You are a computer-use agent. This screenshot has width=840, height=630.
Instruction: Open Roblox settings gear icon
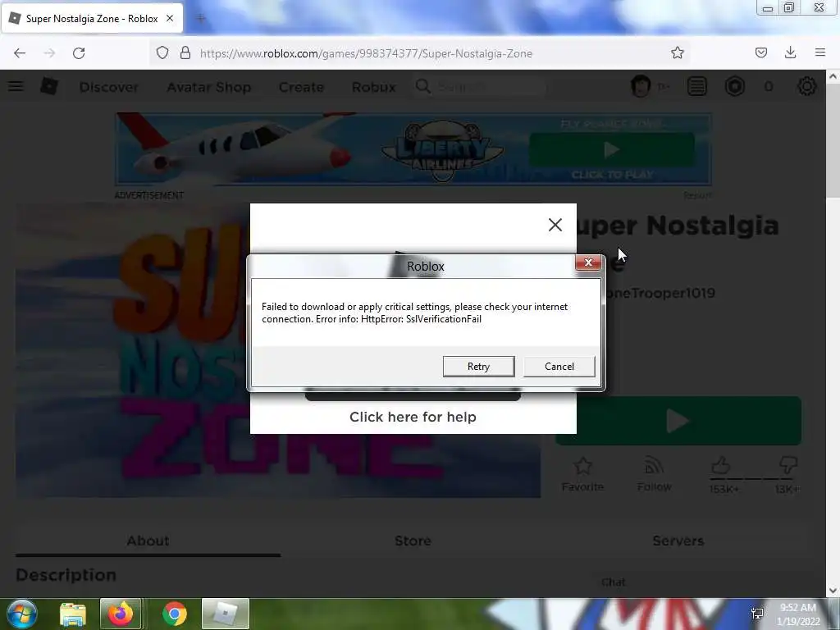(807, 86)
